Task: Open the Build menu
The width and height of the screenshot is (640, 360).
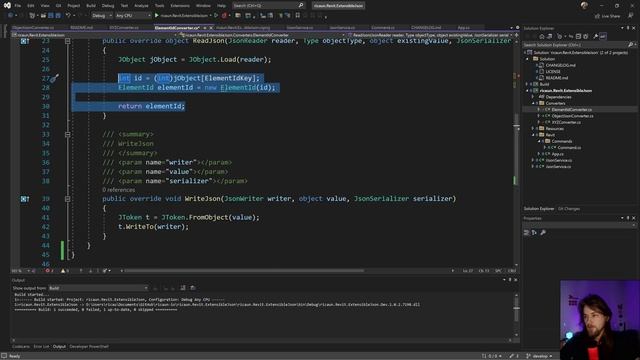Action: pyautogui.click(x=91, y=6)
